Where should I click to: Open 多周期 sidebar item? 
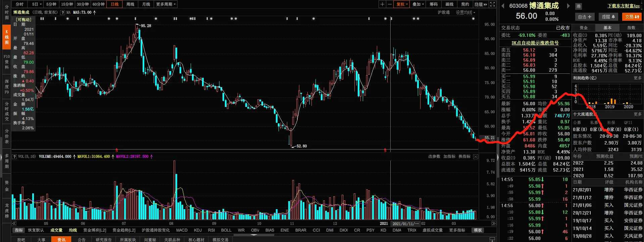click(7, 161)
